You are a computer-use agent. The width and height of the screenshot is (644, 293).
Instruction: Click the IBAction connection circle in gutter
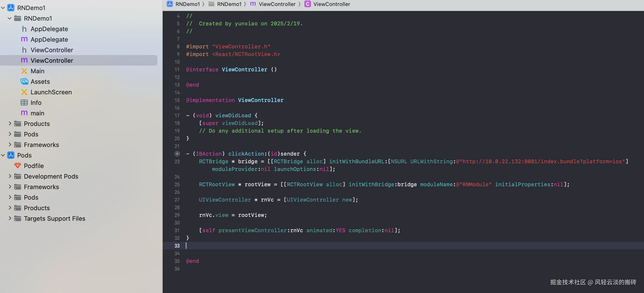tap(177, 154)
